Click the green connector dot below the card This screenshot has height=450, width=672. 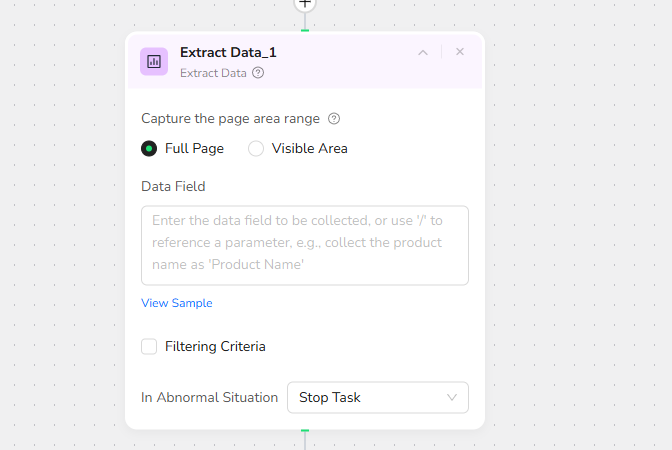(x=305, y=430)
